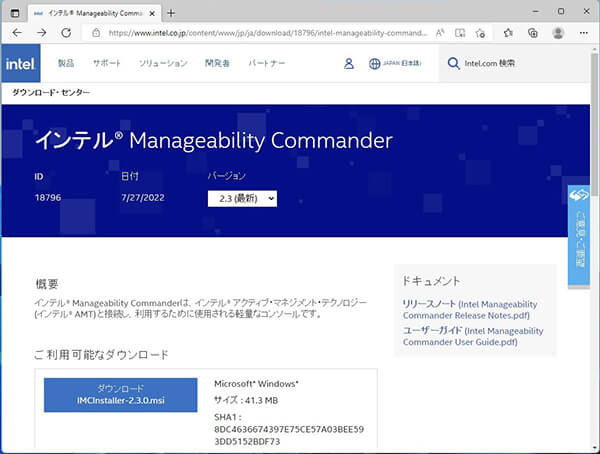This screenshot has width=600, height=454.
Task: Click the SHA1 hash value text
Action: click(x=289, y=435)
